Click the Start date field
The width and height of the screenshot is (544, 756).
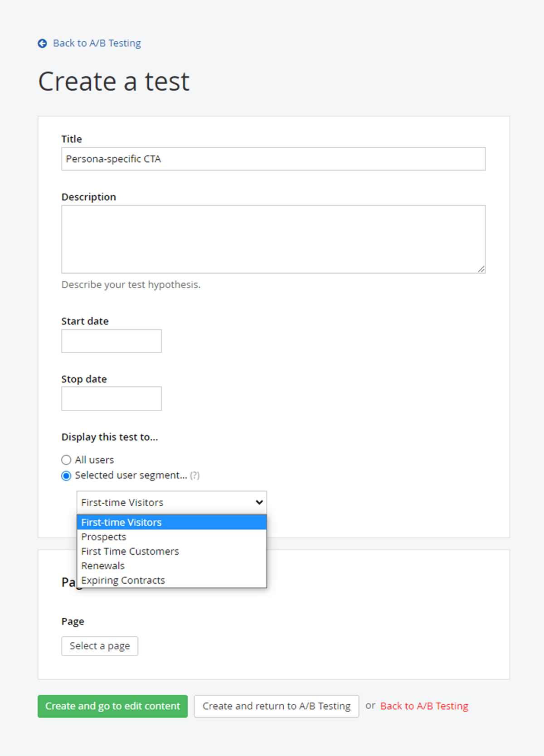pos(112,341)
